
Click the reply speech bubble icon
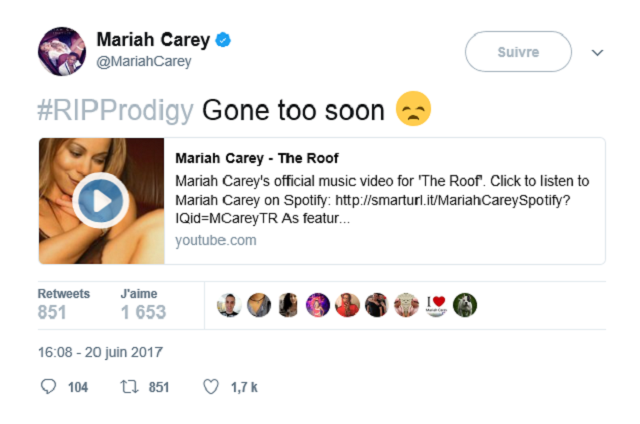[x=48, y=386]
